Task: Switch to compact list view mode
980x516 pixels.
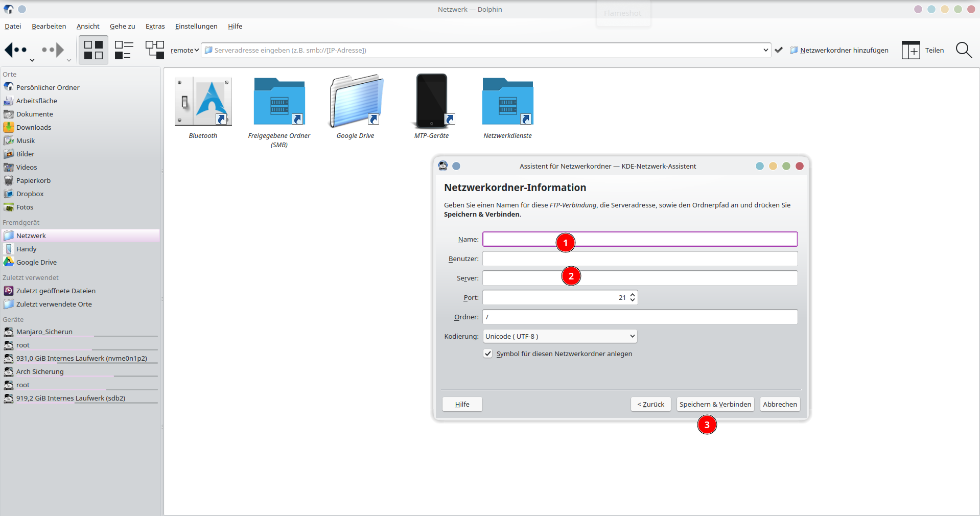Action: pyautogui.click(x=124, y=50)
